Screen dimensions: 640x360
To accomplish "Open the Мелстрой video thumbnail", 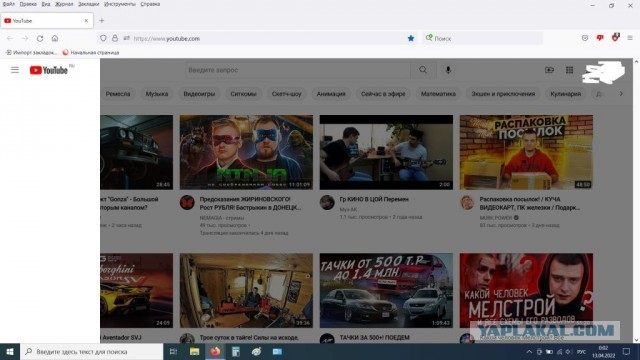I will [526, 290].
